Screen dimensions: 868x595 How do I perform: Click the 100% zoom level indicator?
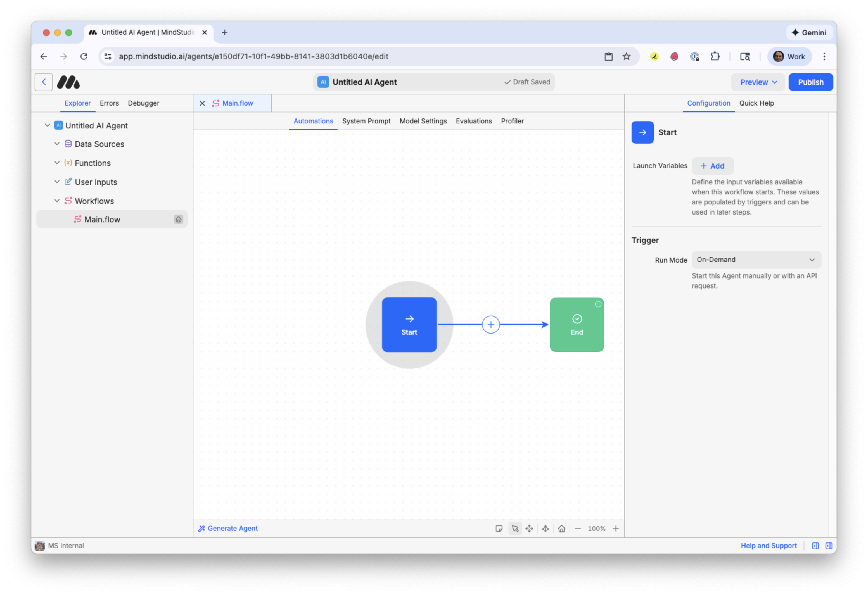596,528
